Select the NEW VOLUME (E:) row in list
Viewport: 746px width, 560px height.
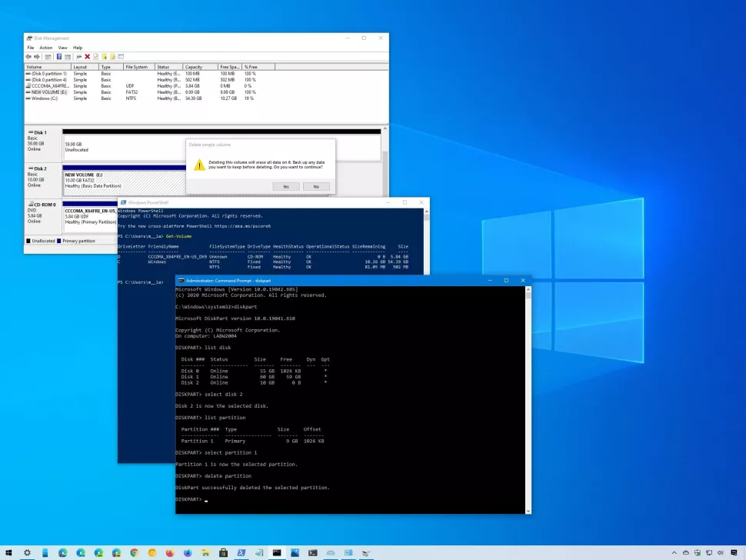(48, 92)
